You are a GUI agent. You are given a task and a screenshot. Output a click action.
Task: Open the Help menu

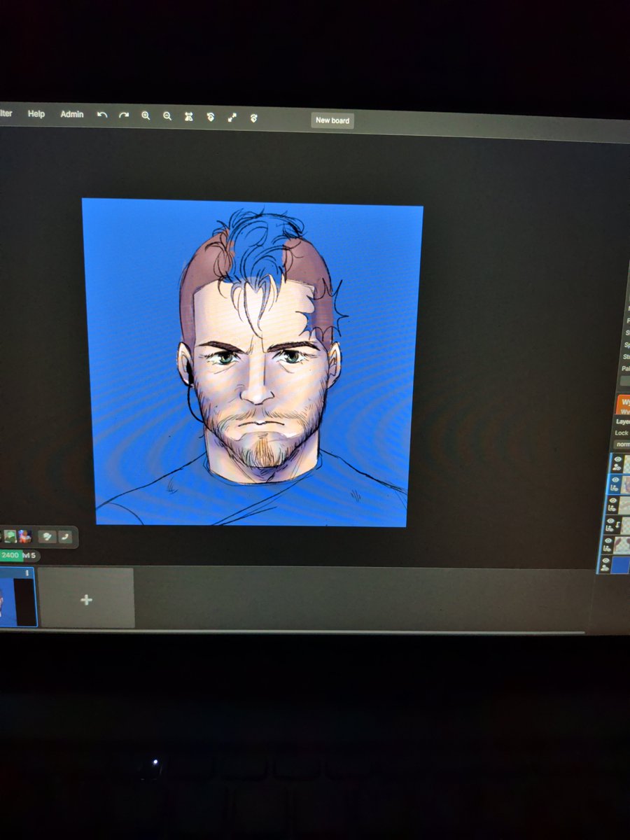tap(36, 114)
